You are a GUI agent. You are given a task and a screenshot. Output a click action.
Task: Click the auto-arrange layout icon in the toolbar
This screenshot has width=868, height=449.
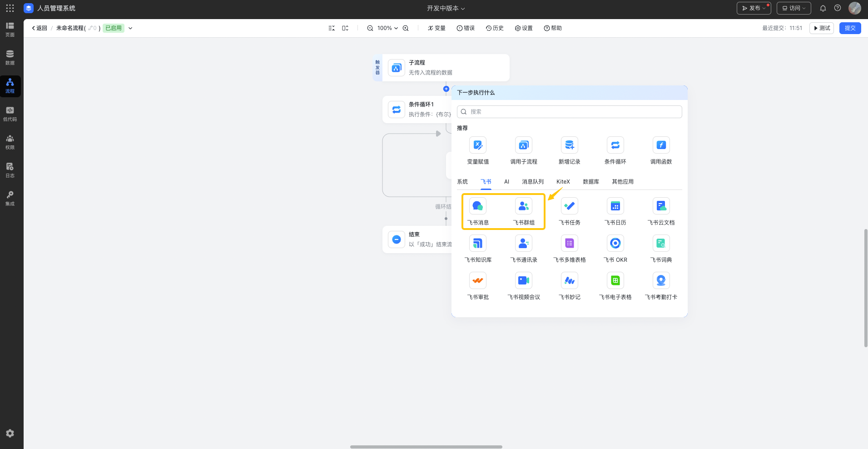(x=332, y=28)
